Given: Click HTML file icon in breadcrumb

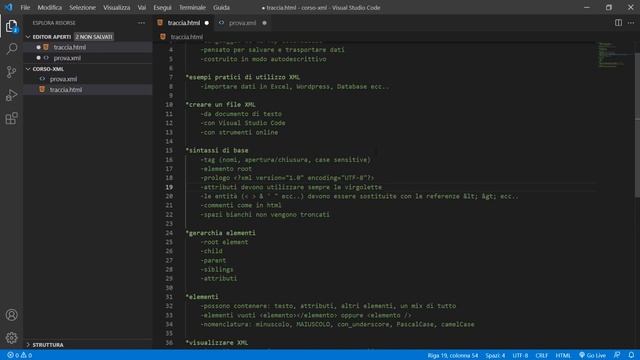Looking at the screenshot, I should point(163,37).
